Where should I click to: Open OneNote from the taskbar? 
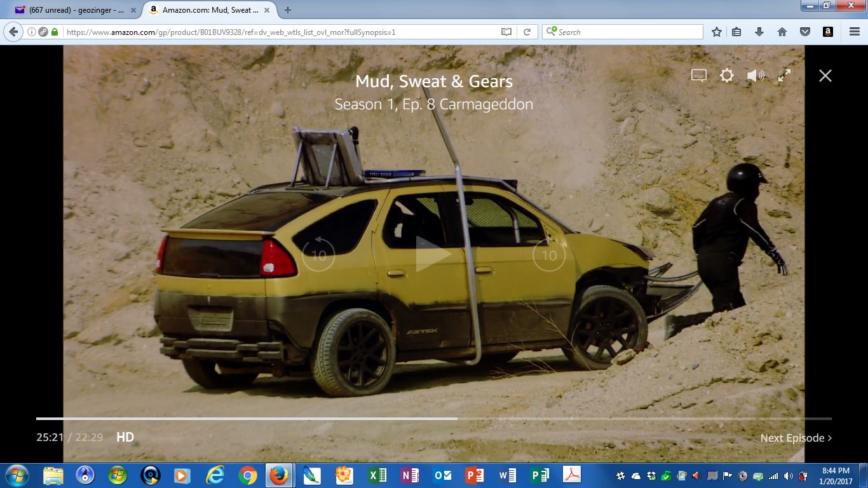pyautogui.click(x=410, y=475)
